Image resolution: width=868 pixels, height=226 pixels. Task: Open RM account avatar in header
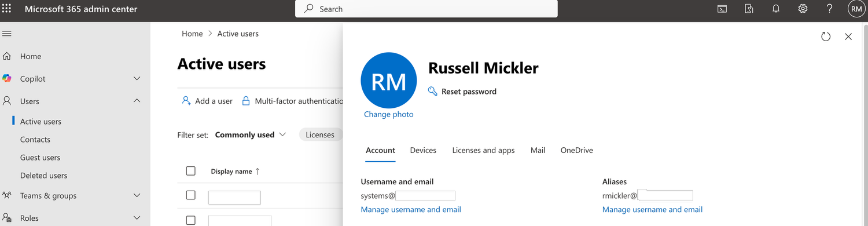click(857, 9)
